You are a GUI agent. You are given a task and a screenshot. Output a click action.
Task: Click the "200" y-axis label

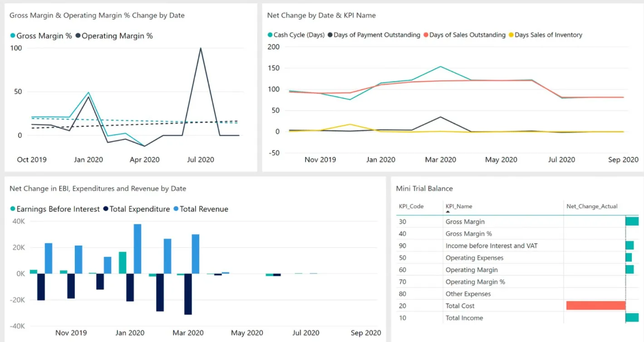pos(274,46)
